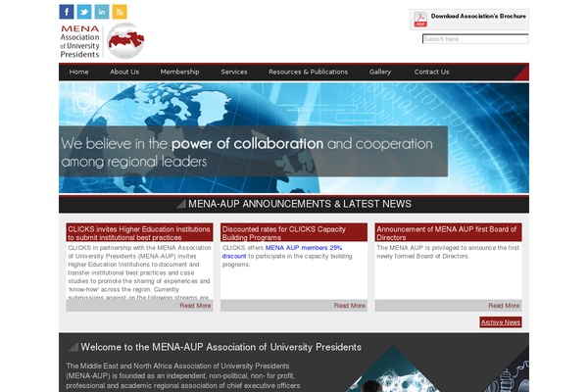This screenshot has width=588, height=392.
Task: Read More on best practices article
Action: click(x=195, y=306)
